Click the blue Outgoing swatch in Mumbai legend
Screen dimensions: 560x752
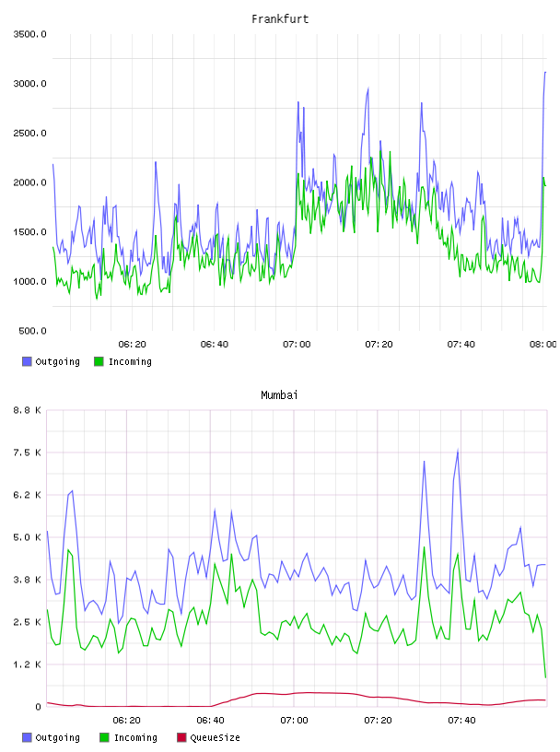point(27,737)
